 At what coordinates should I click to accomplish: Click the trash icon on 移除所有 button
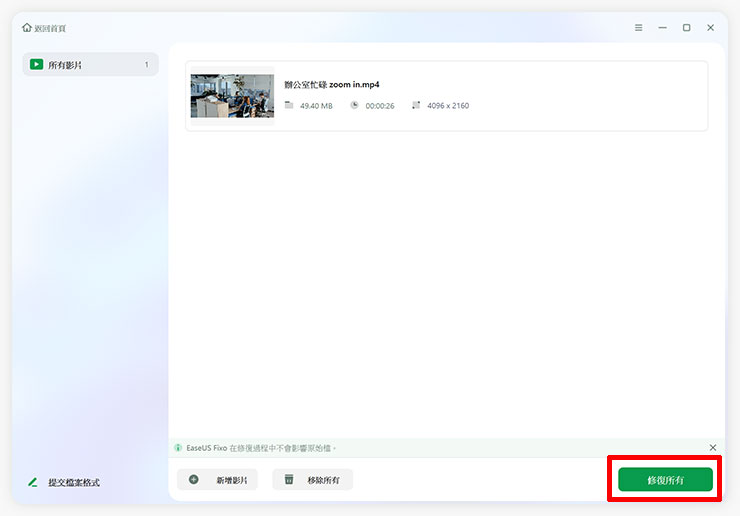click(x=289, y=480)
